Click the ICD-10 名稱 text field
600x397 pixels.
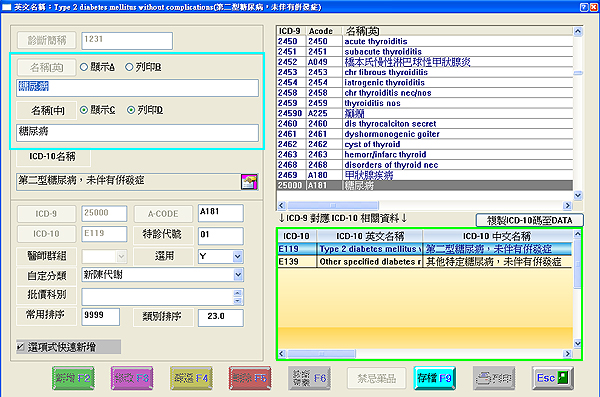(129, 182)
